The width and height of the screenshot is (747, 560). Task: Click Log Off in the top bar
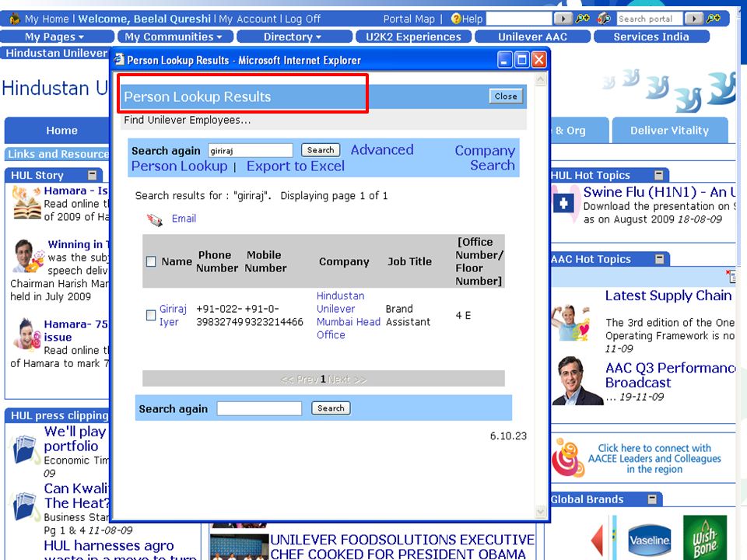coord(303,19)
